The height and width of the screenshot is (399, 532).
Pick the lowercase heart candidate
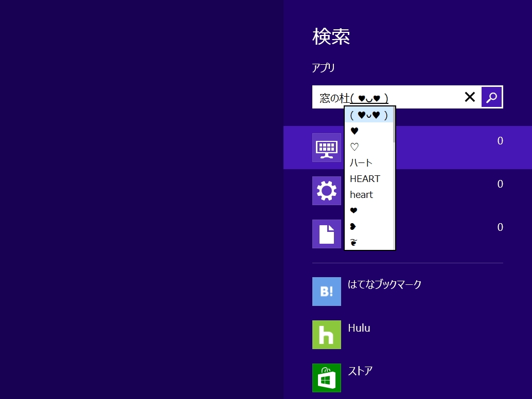point(361,194)
